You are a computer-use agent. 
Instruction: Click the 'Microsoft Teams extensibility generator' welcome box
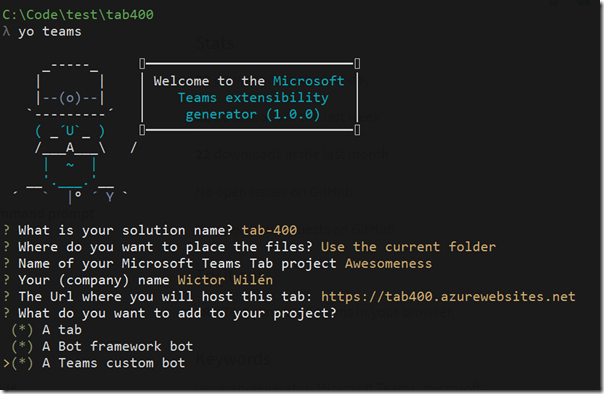click(250, 97)
